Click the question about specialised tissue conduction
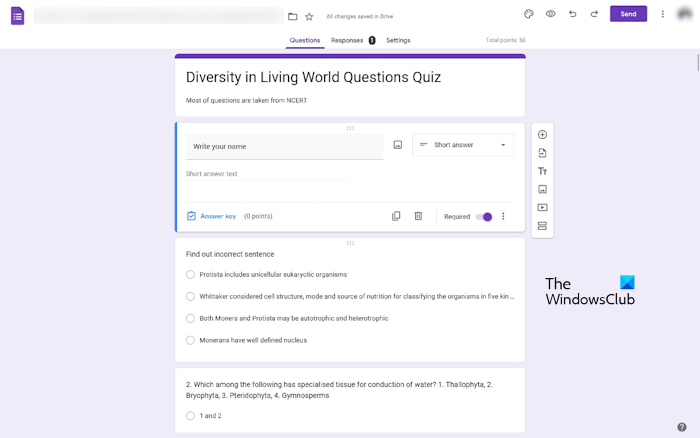This screenshot has height=438, width=700. point(339,390)
